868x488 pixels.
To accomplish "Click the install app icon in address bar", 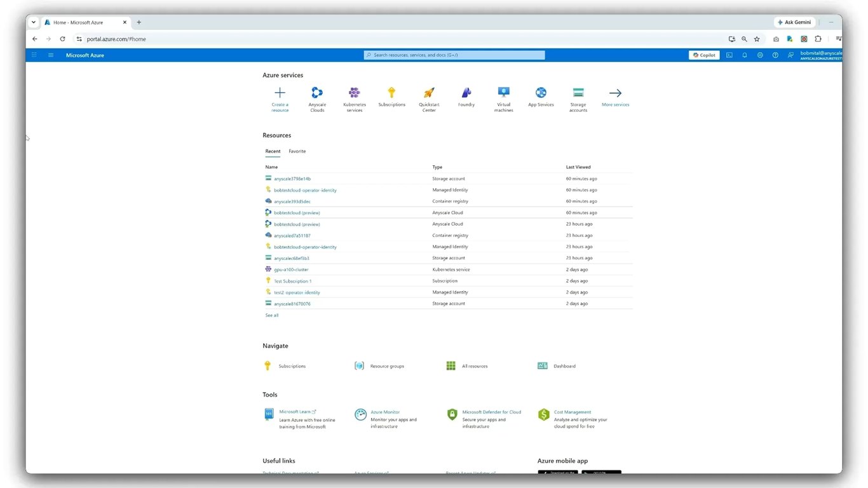I will pyautogui.click(x=731, y=39).
